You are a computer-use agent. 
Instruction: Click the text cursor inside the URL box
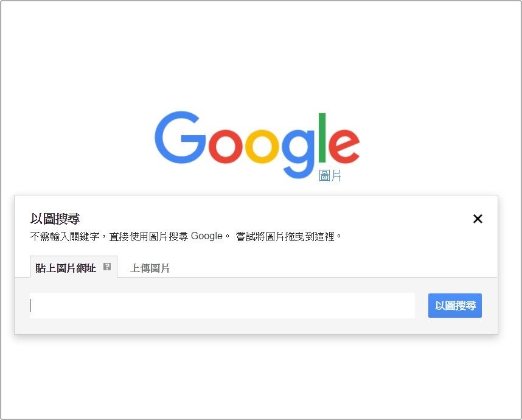[x=30, y=306]
